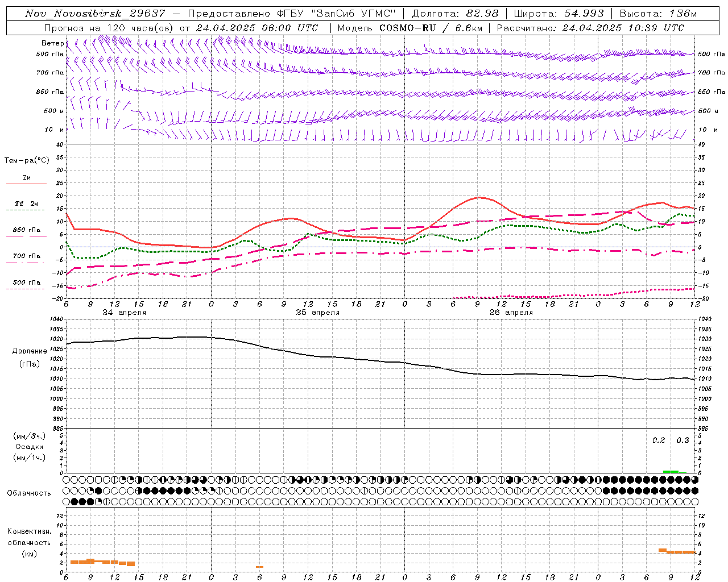728x582 pixels.
Task: Click the station title Nov_Novosibirsk_29637
Action: [96, 14]
